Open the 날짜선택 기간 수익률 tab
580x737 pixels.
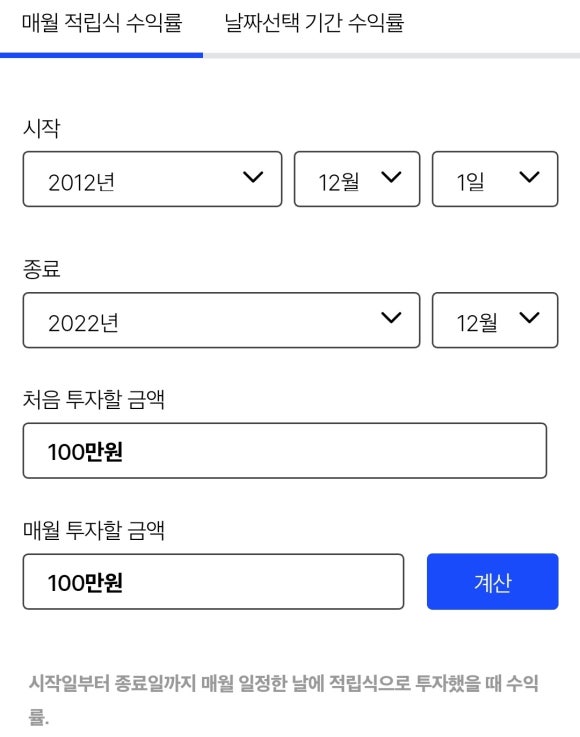[314, 23]
